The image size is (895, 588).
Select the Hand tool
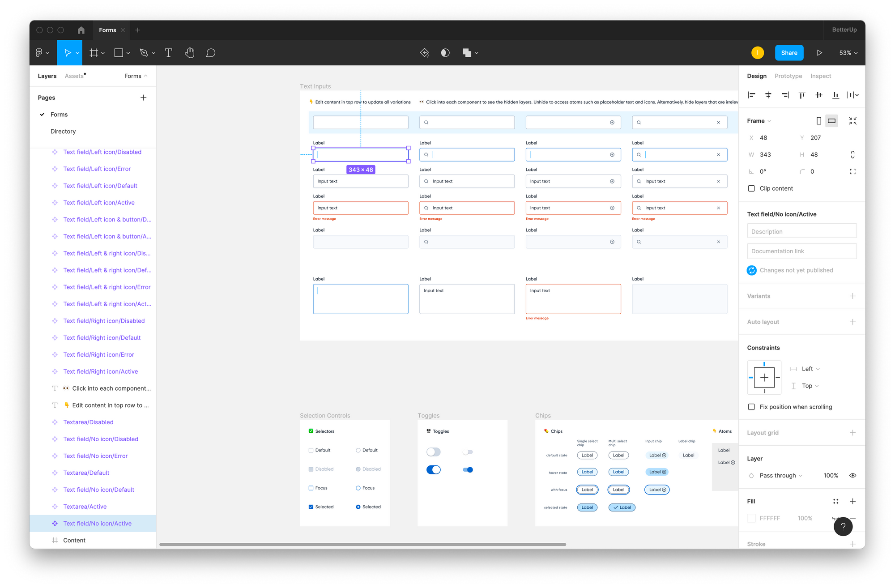[190, 53]
